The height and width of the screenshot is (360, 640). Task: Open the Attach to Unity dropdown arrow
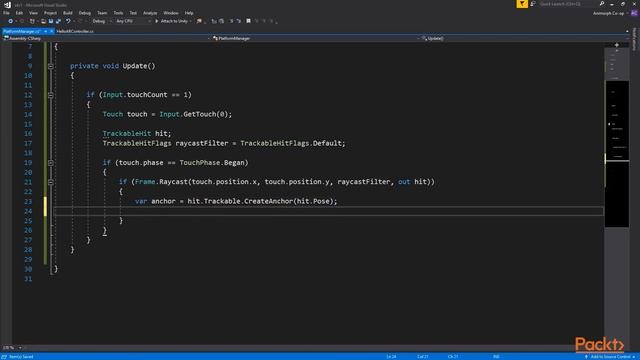191,21
